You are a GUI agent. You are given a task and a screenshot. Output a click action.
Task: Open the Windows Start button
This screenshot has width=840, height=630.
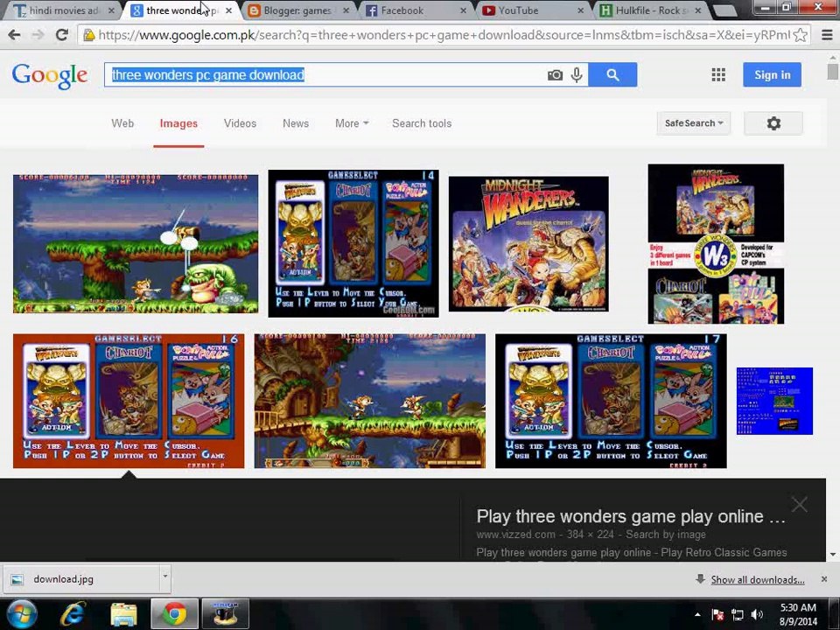(x=21, y=614)
